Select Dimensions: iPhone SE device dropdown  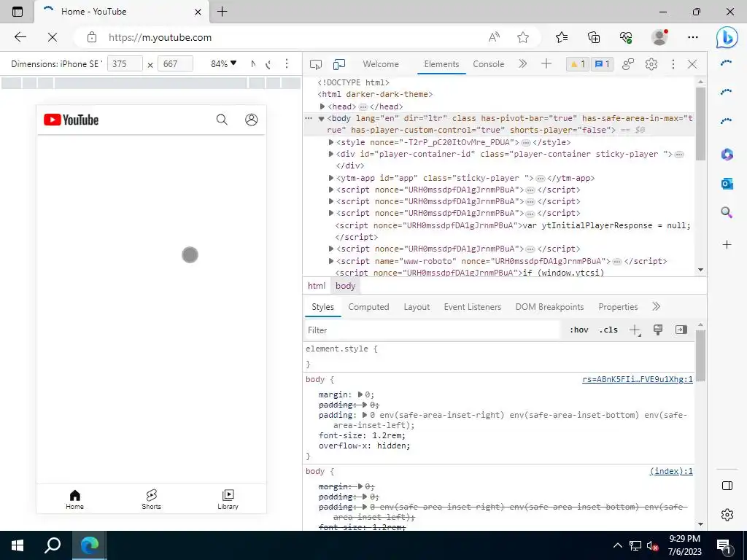(x=57, y=64)
